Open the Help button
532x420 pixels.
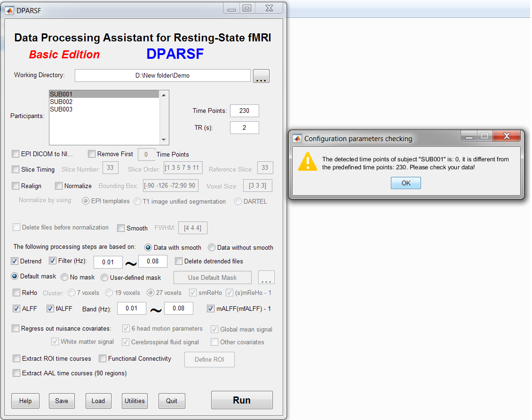[x=25, y=401]
